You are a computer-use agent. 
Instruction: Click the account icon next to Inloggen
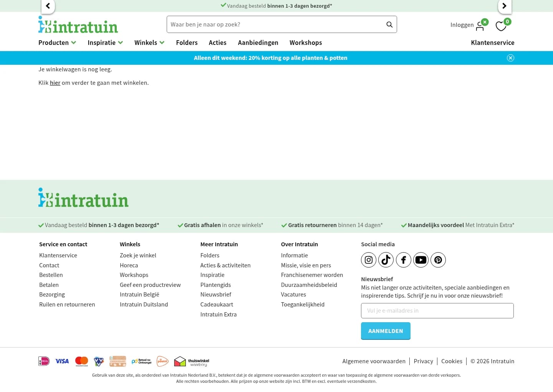coord(480,26)
